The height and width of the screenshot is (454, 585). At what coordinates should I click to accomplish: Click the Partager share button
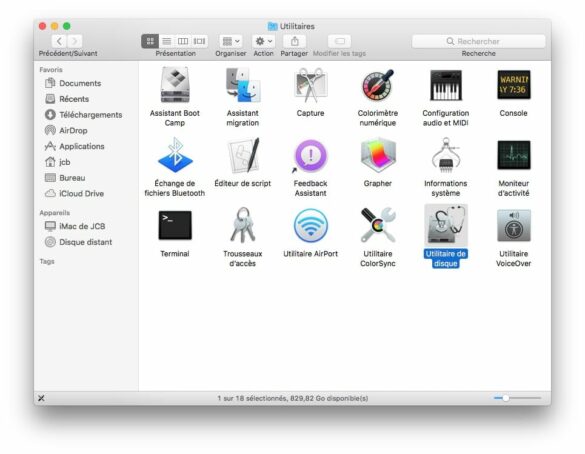click(294, 41)
